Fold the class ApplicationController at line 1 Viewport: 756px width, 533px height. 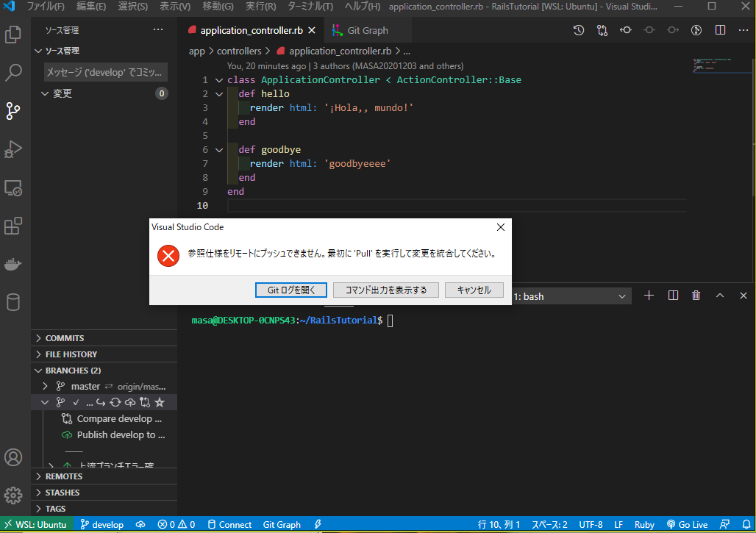point(219,80)
